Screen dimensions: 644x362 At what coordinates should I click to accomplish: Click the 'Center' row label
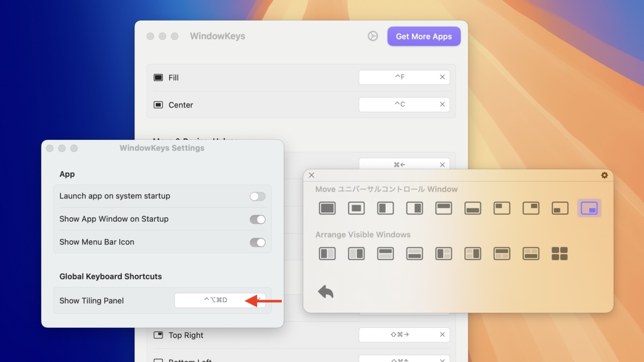point(181,105)
